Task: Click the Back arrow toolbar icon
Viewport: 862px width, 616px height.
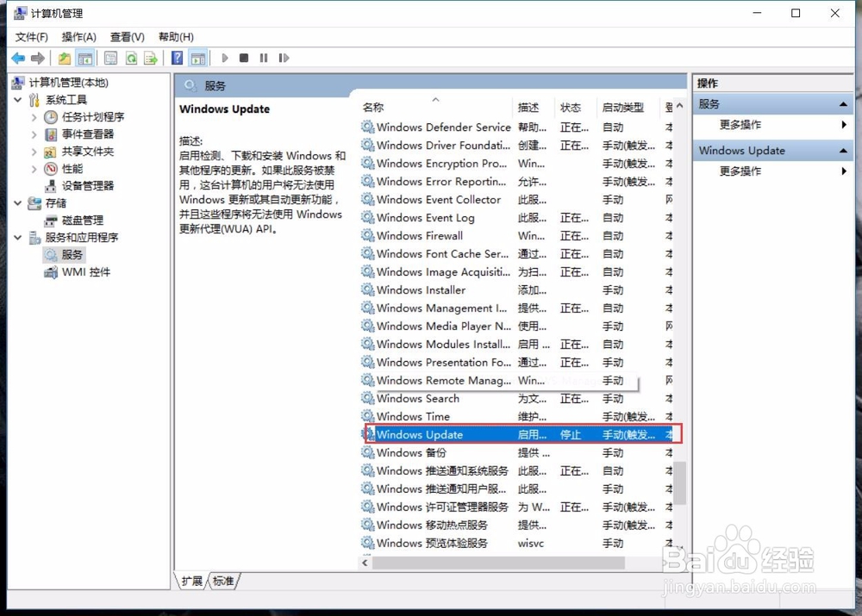Action: coord(18,58)
